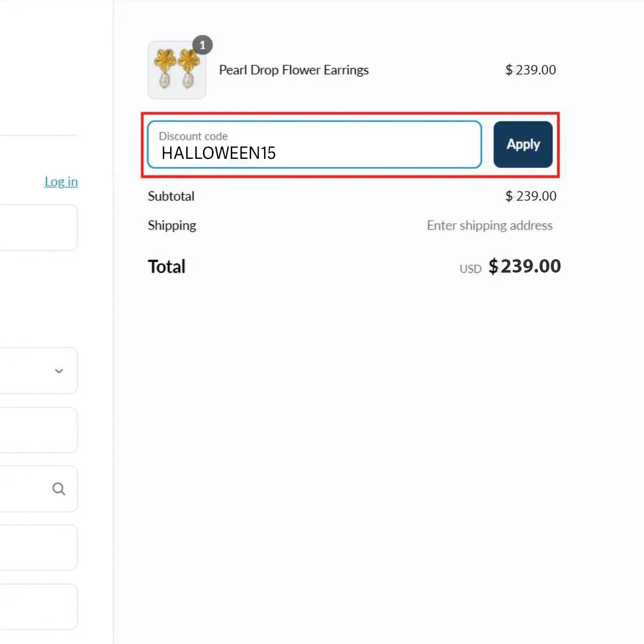Click the quantity badge on the earrings image
Viewport: 644px width, 644px height.
coord(202,45)
